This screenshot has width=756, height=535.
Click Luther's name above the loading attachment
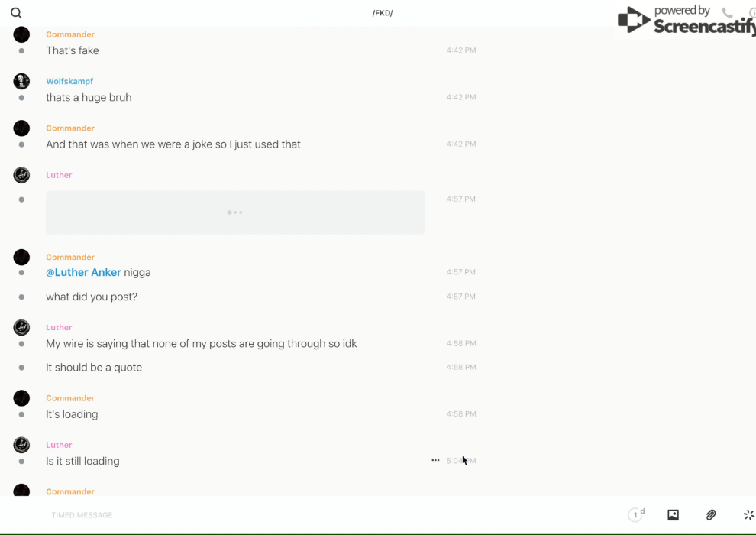59,175
